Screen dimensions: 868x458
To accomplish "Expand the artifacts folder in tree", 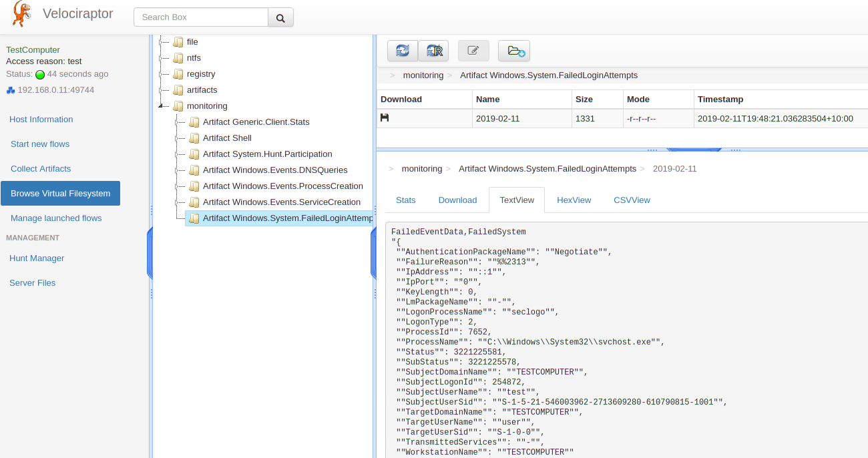I will [162, 90].
